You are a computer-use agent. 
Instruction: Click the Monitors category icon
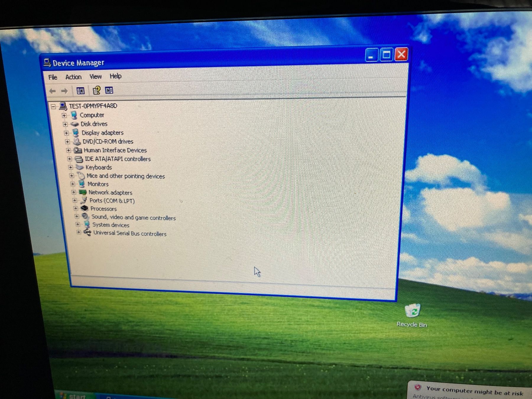pos(82,184)
